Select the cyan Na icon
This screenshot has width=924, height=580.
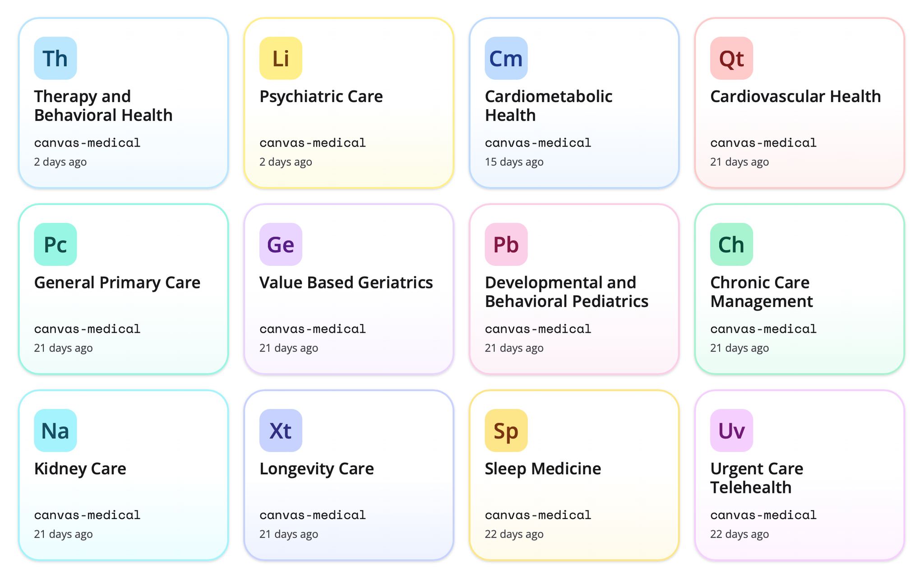tap(55, 430)
